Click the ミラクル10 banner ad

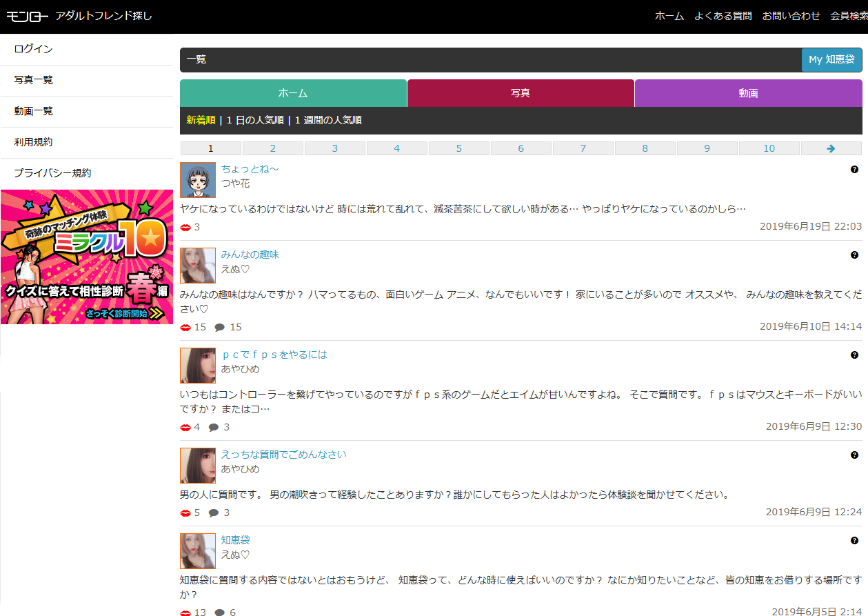tap(87, 257)
